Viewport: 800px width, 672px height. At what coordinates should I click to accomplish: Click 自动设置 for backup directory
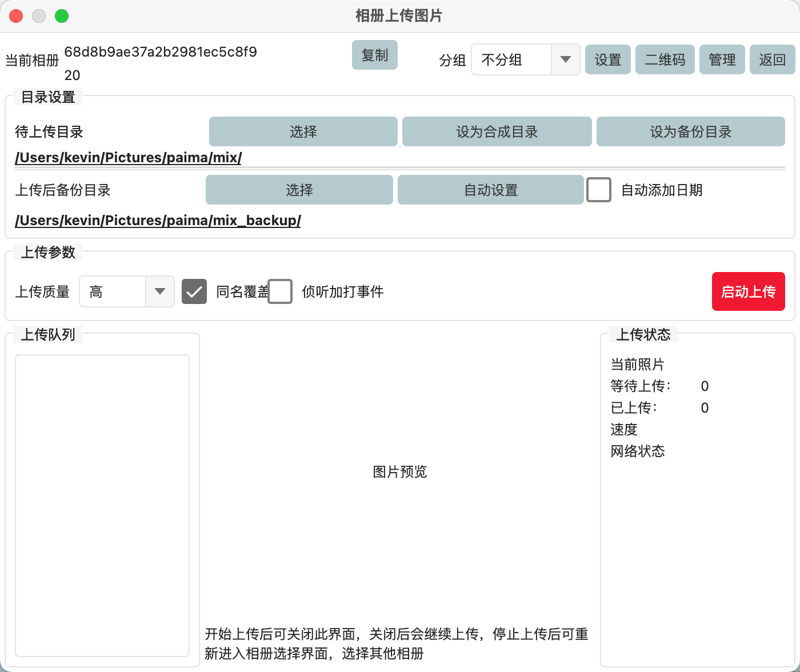(x=490, y=190)
